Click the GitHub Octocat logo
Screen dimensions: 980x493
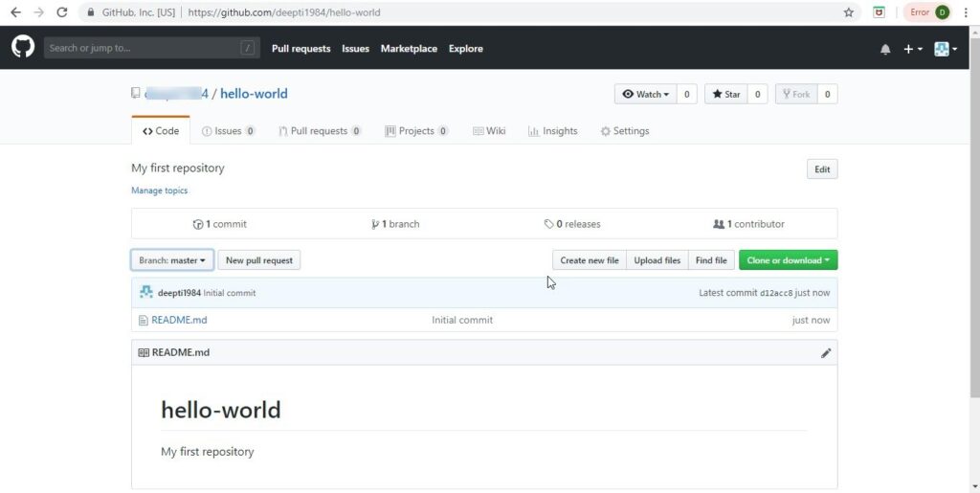click(23, 48)
